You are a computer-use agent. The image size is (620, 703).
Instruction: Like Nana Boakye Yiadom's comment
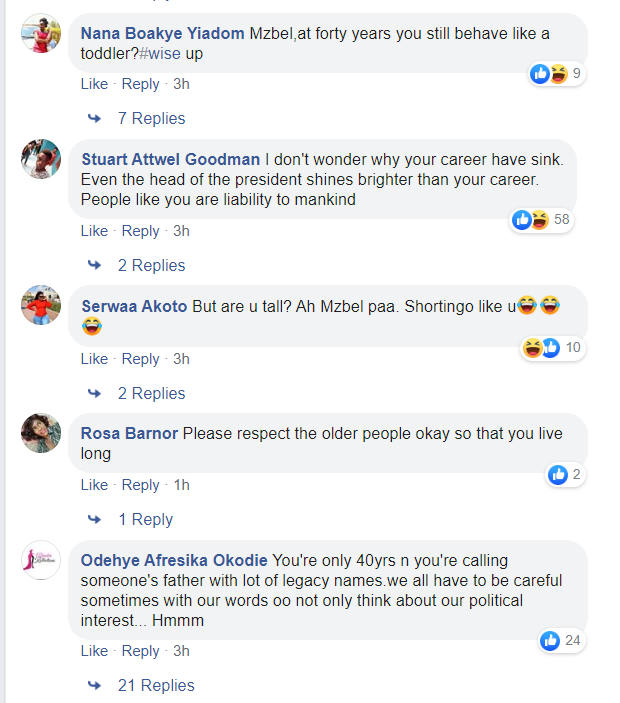coord(94,84)
